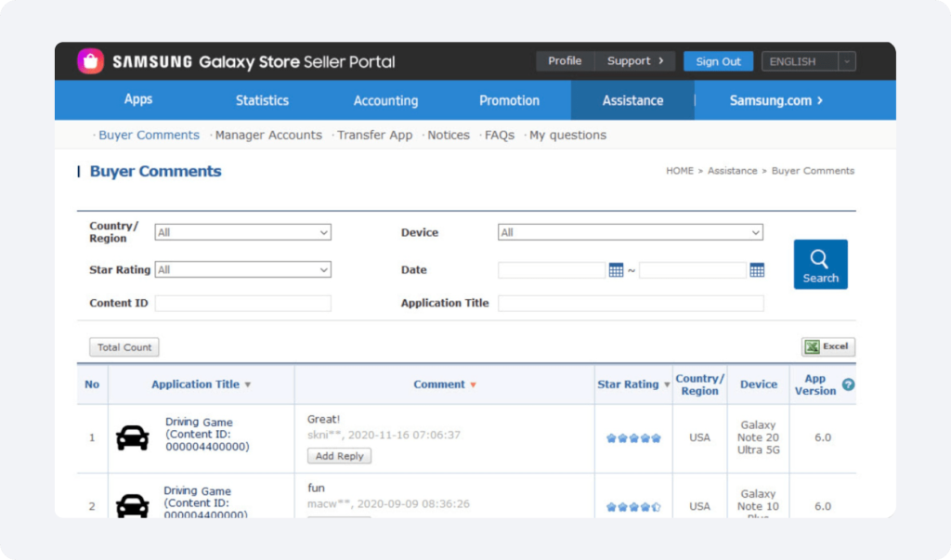This screenshot has width=951, height=560.
Task: Click the star rating in row 2
Action: click(x=633, y=507)
